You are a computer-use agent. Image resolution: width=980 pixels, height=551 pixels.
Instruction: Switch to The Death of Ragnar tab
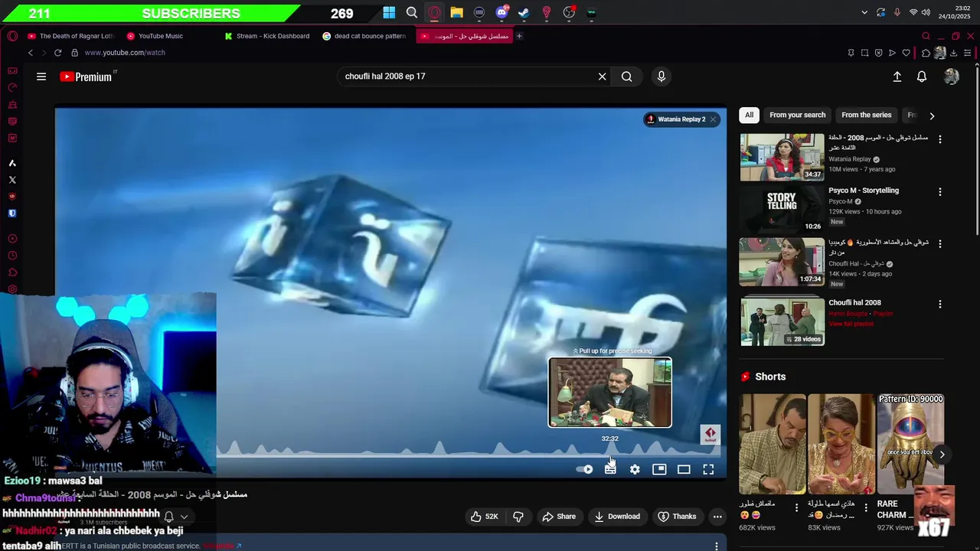70,36
